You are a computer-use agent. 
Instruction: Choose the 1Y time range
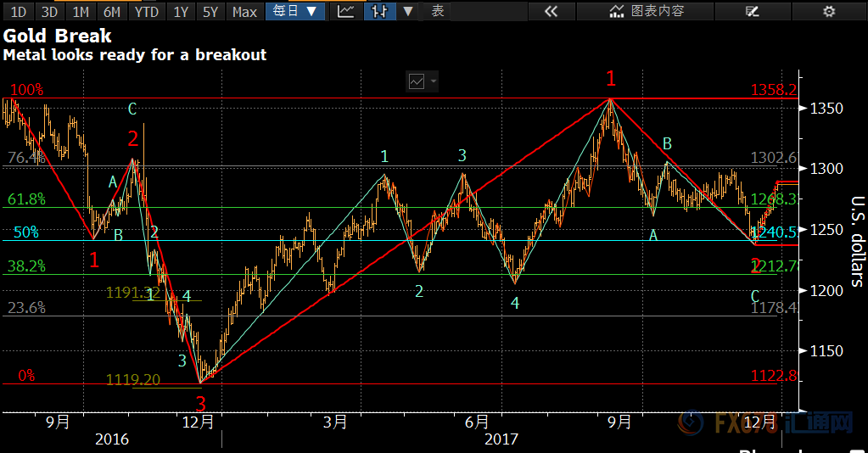(180, 11)
